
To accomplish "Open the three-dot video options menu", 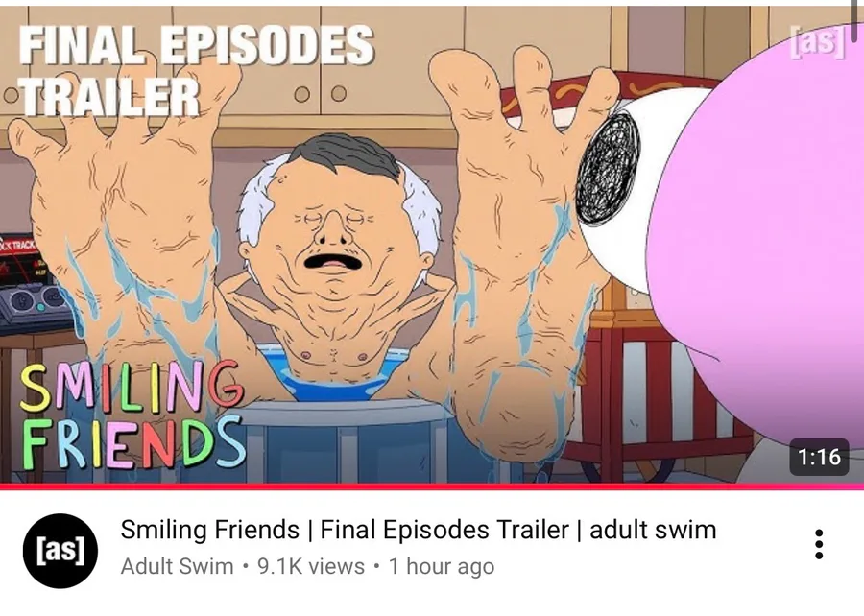I will [x=819, y=544].
